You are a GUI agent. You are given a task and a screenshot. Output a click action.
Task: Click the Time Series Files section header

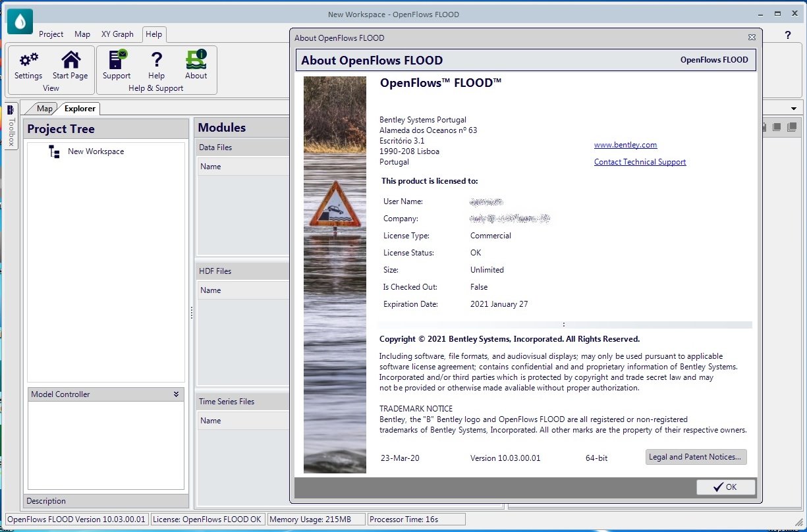point(242,402)
